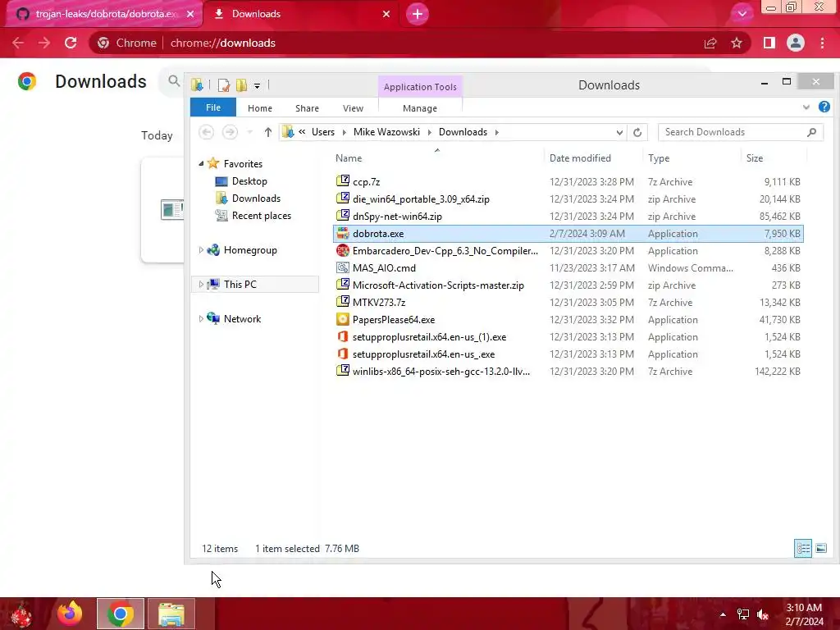Show hidden tray icons arrow

coord(723,614)
